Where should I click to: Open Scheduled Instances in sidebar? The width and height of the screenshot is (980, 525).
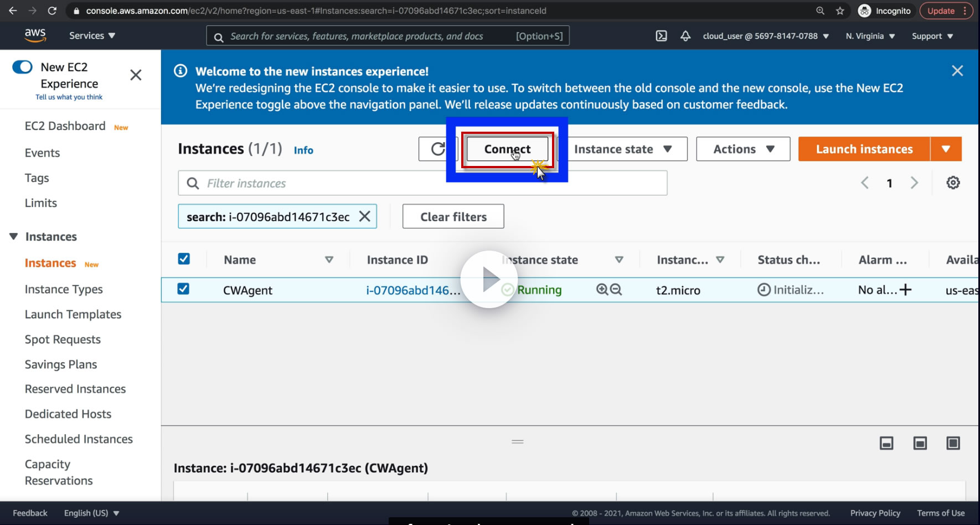(x=79, y=439)
